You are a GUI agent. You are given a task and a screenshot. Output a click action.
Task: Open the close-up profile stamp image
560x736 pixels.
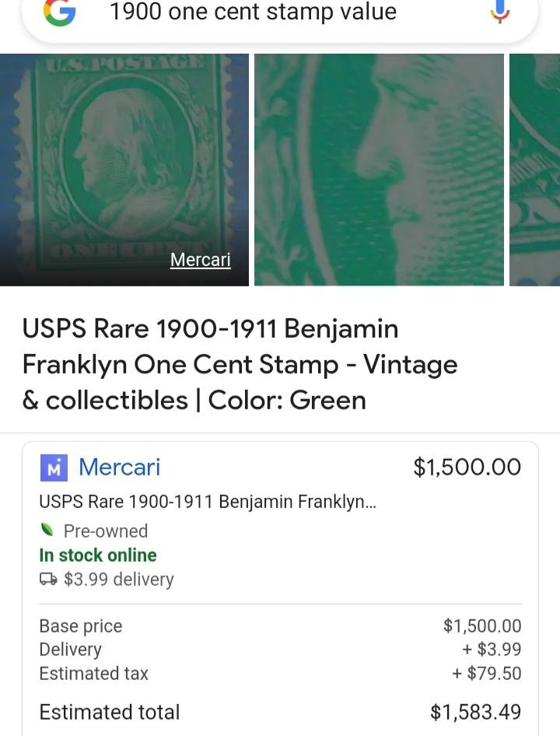point(379,169)
